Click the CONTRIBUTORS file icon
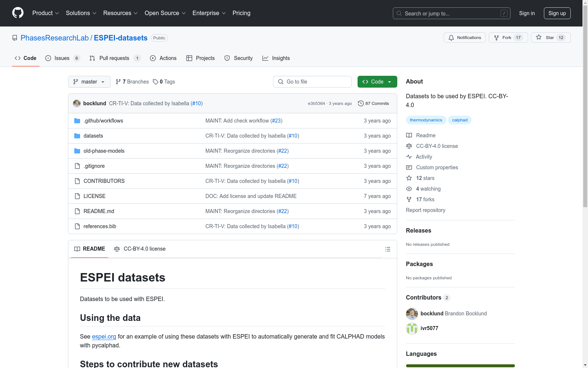This screenshot has width=588, height=368. 77,181
